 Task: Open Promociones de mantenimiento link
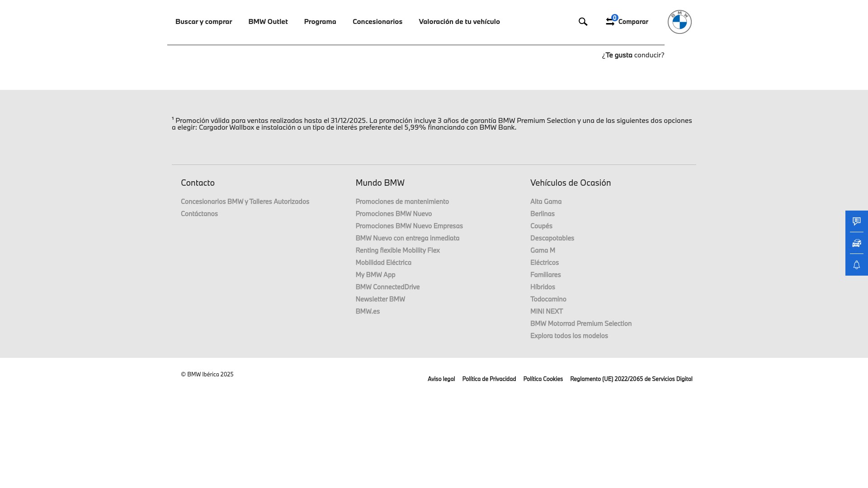[402, 202]
